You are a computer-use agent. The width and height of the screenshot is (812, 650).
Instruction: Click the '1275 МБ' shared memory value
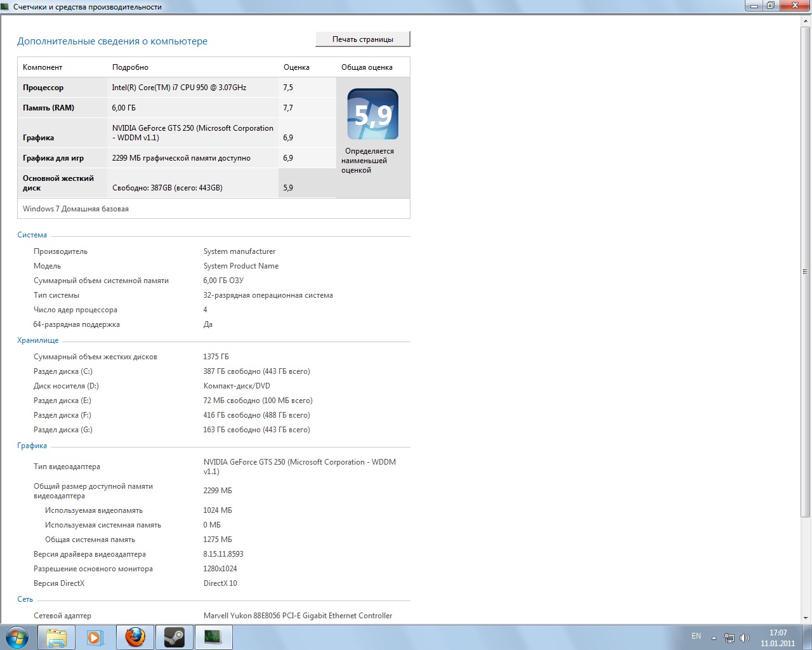(218, 540)
